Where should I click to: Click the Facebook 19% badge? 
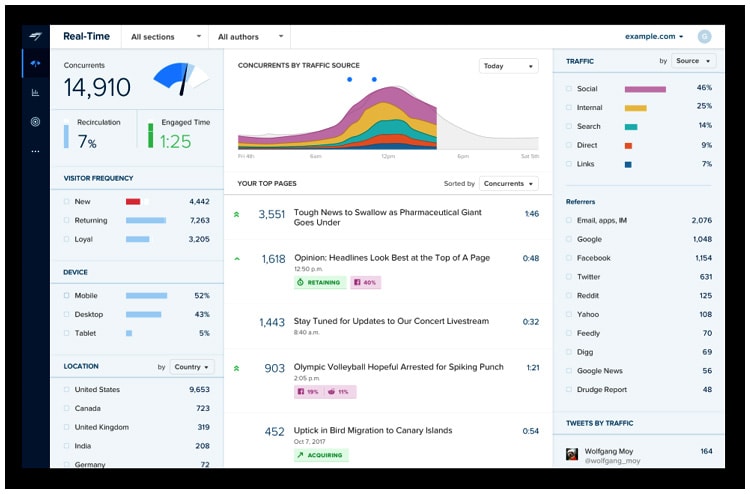(x=309, y=392)
